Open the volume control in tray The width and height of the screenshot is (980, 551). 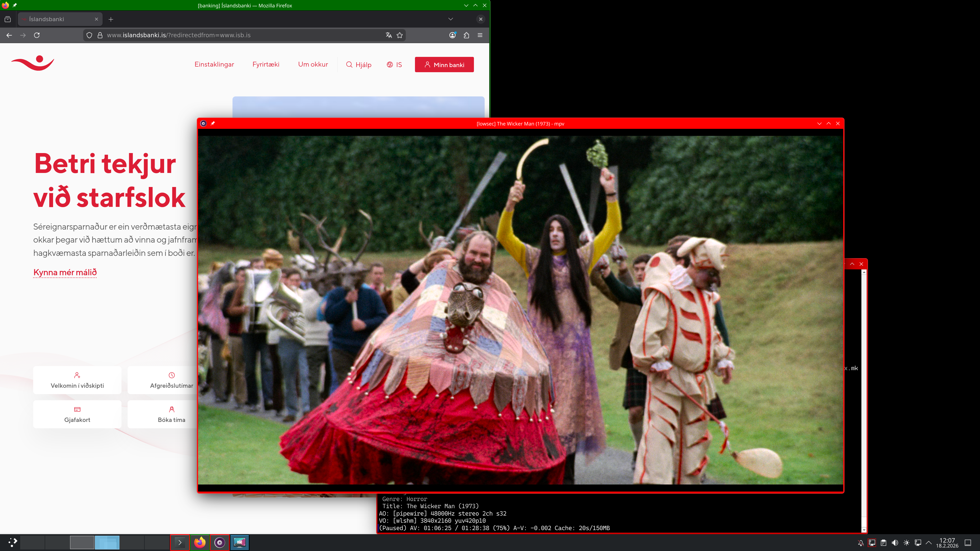coord(895,543)
